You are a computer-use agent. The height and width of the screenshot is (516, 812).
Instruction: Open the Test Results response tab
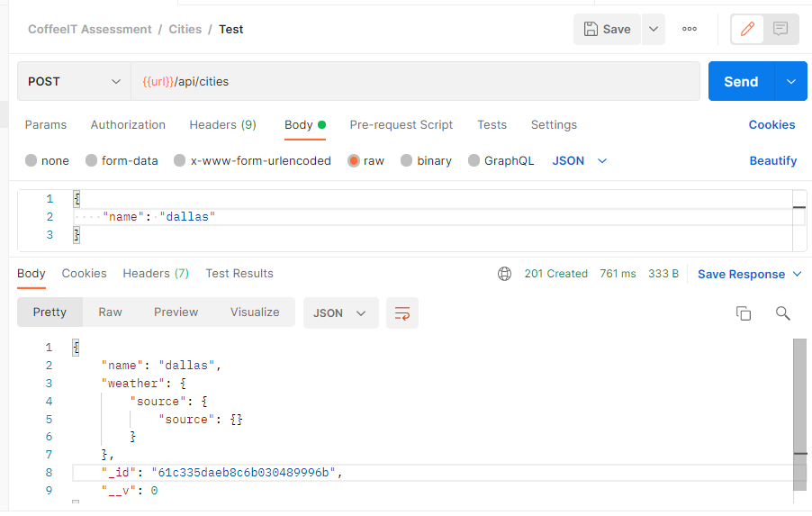click(239, 274)
